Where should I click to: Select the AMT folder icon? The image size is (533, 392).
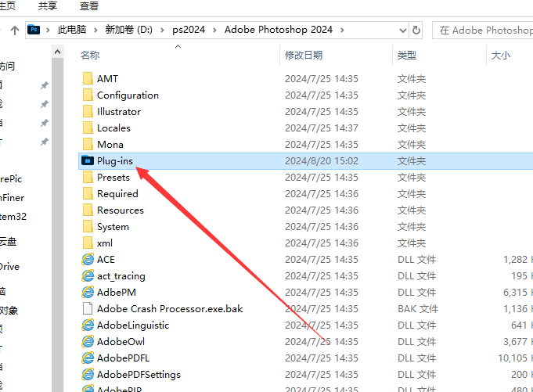[88, 78]
